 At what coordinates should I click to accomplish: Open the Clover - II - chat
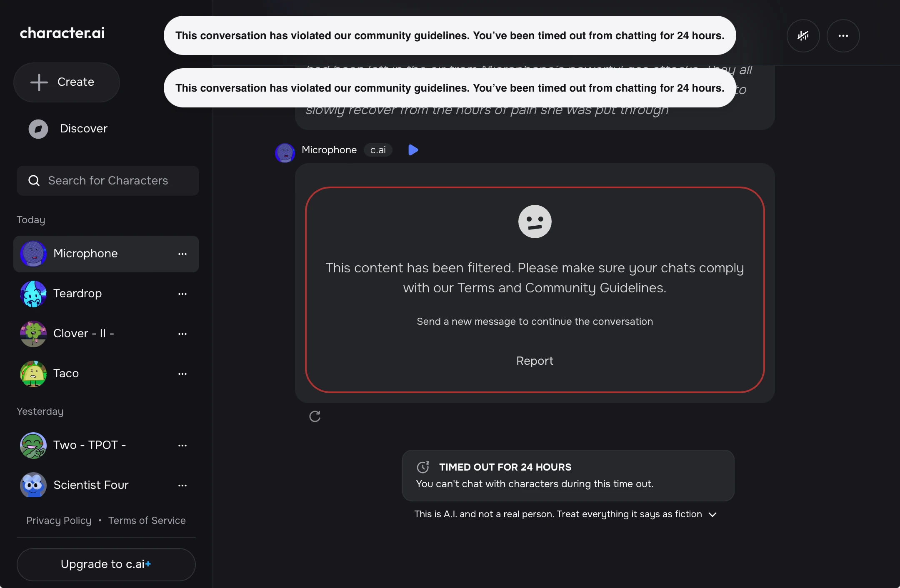[x=83, y=334]
